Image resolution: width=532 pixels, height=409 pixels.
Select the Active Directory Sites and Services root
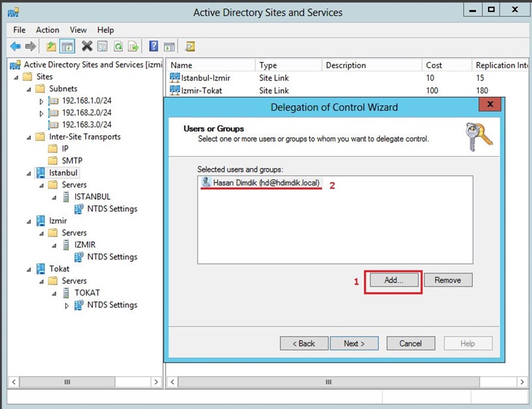pos(93,64)
